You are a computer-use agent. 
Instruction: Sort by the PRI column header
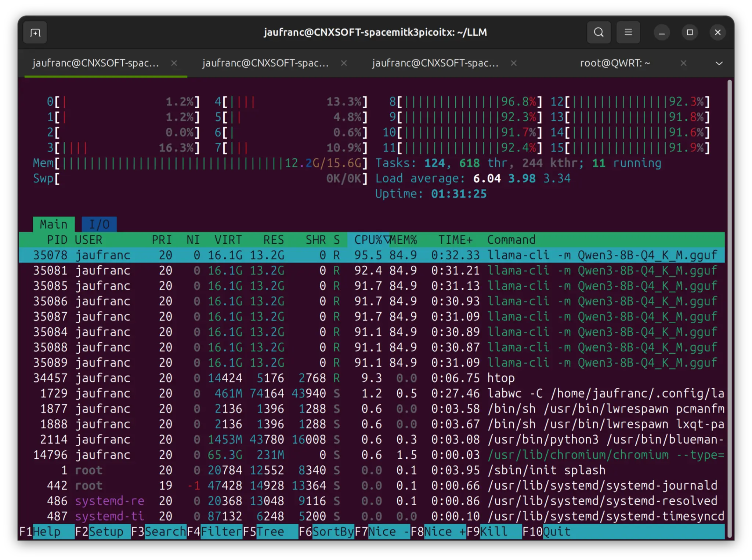click(162, 240)
